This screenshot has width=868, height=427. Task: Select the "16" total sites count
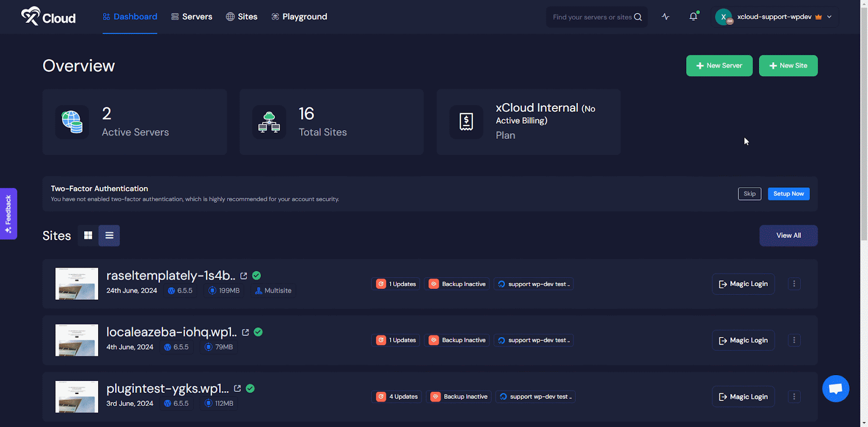click(x=307, y=113)
